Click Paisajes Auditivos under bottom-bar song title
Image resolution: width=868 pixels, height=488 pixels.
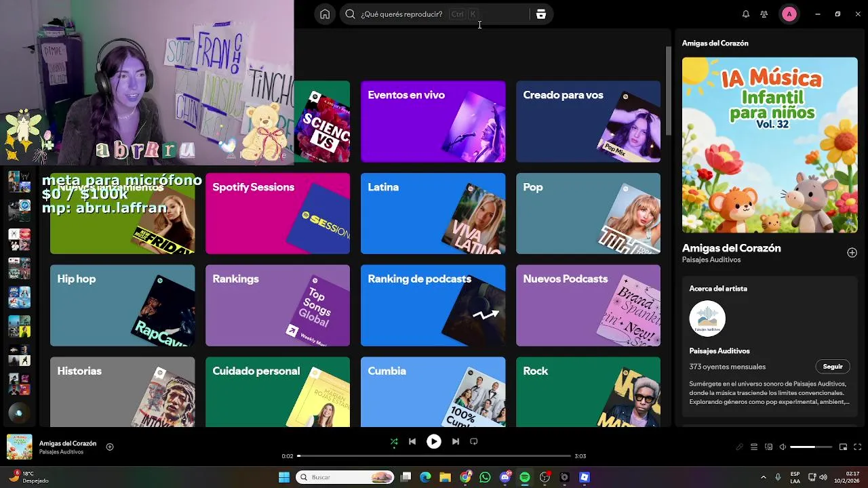pos(61,452)
